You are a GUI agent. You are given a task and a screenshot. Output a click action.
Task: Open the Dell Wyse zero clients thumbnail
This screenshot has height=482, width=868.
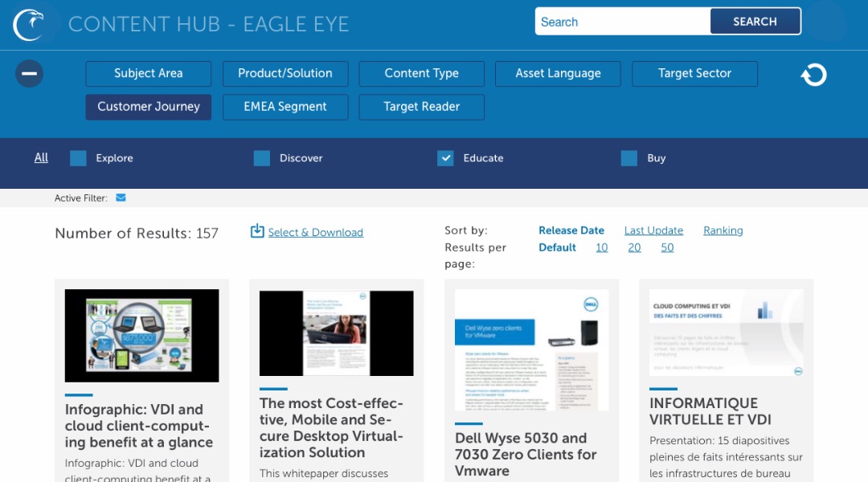point(531,349)
